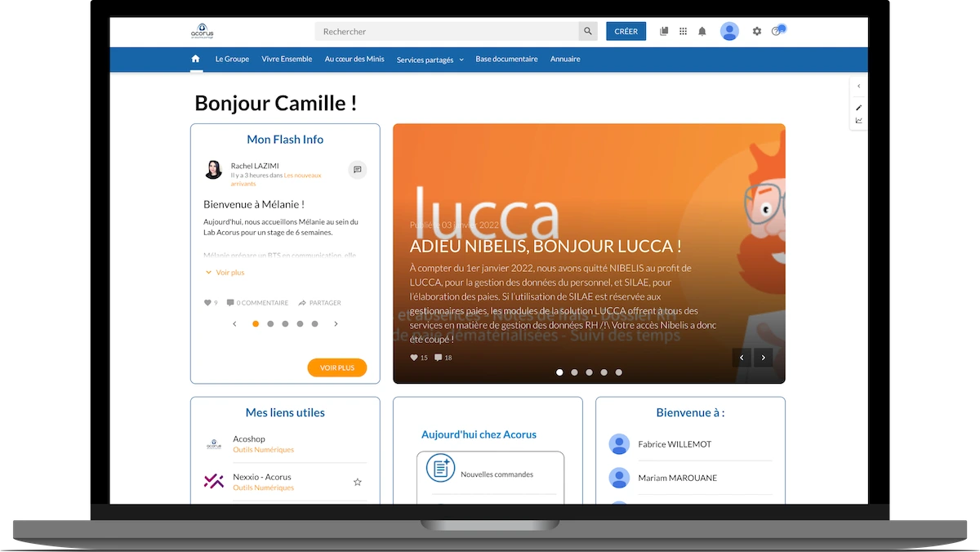The height and width of the screenshot is (552, 980).
Task: Open the apps grid launcher
Action: click(x=683, y=31)
